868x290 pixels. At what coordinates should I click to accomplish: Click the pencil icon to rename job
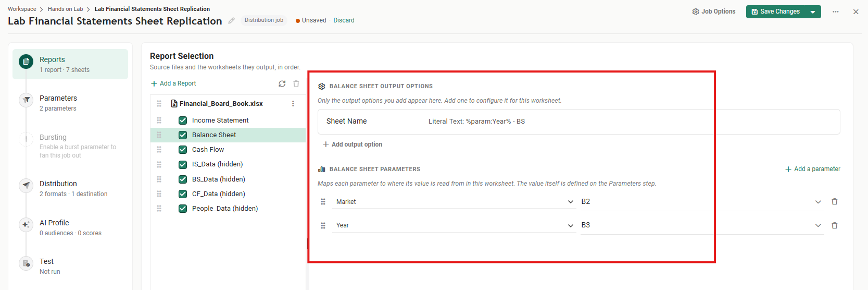pos(232,20)
